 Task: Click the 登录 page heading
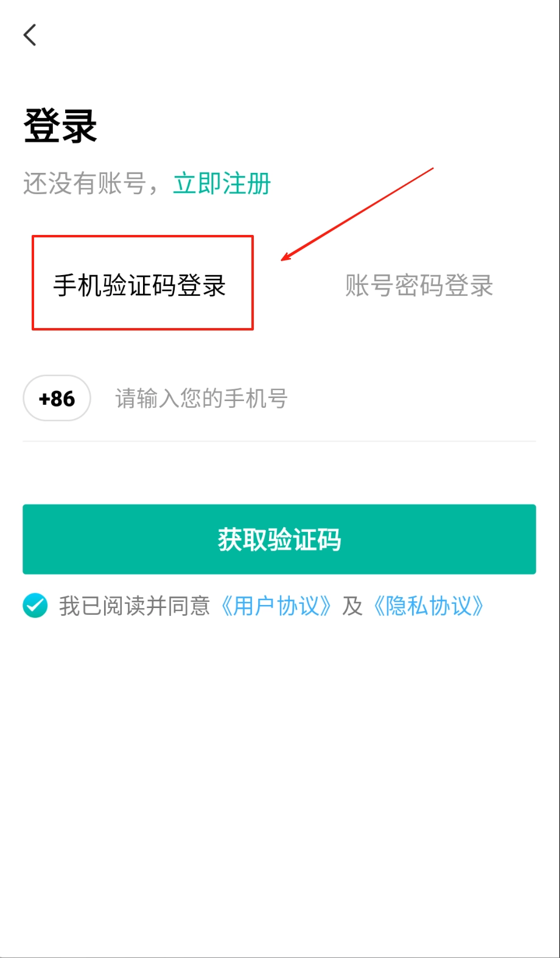tap(60, 126)
